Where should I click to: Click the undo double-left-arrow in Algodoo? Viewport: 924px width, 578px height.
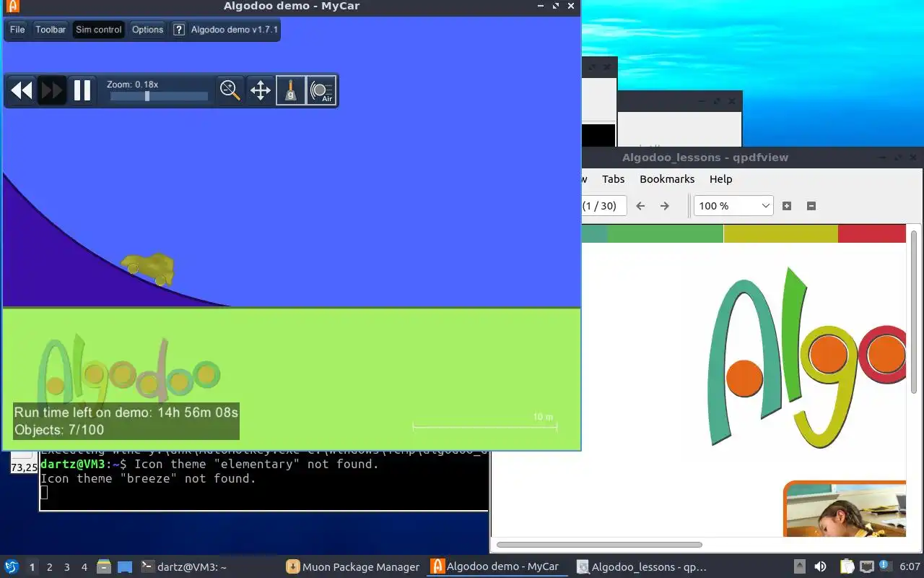[22, 90]
